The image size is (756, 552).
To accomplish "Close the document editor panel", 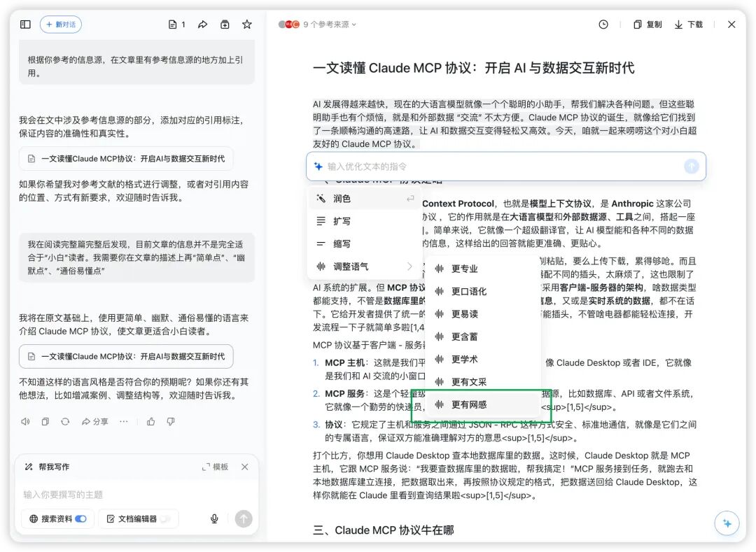I will pos(731,24).
